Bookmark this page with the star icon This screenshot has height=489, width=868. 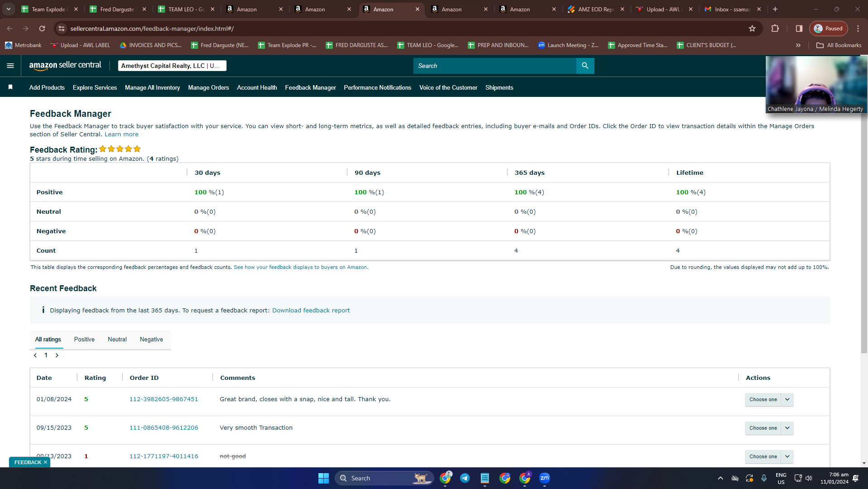pyautogui.click(x=752, y=29)
